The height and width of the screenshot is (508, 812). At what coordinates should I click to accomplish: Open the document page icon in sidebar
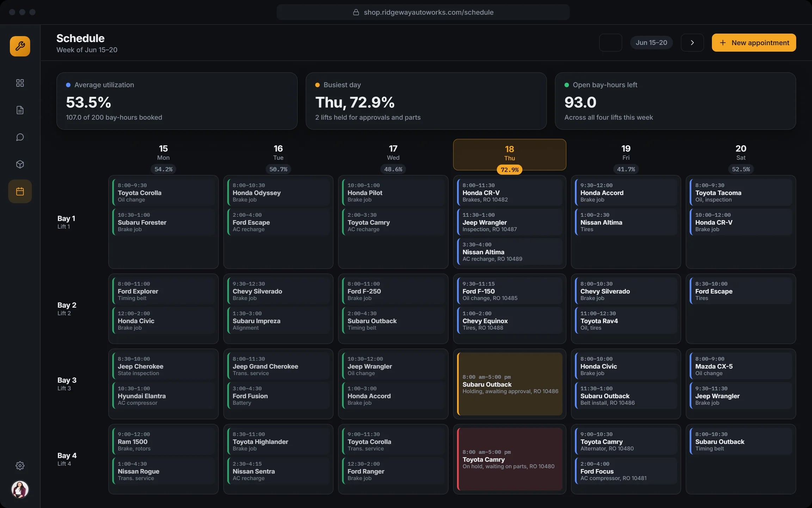20,110
